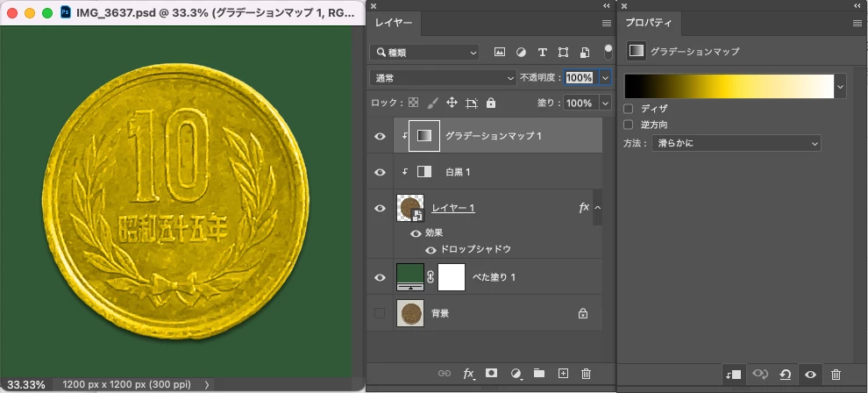Screen dimensions: 868x393
Task: Select the レイヤー panel tab
Action: point(394,24)
